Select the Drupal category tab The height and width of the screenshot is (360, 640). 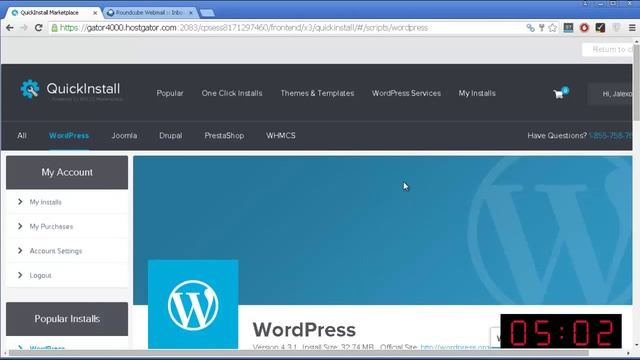coord(171,136)
